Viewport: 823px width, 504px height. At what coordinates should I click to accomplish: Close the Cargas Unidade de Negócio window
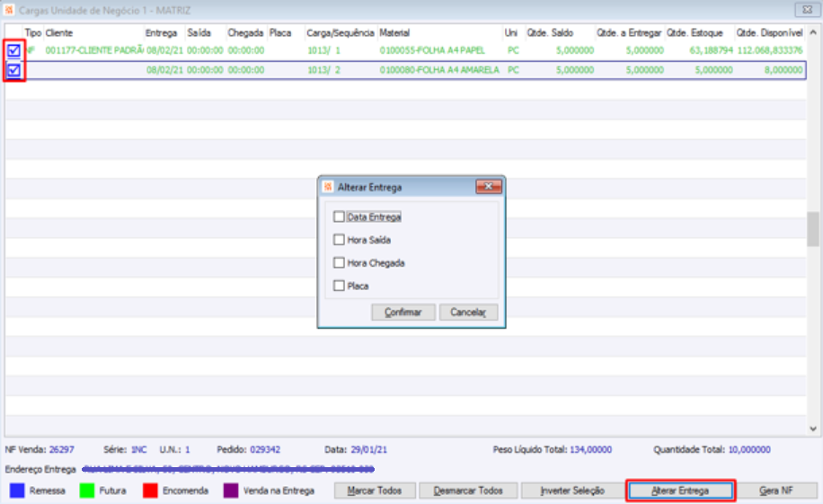[x=807, y=10]
